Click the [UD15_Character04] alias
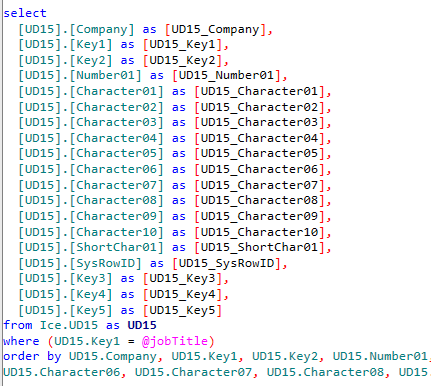431x386 pixels. pyautogui.click(x=259, y=138)
